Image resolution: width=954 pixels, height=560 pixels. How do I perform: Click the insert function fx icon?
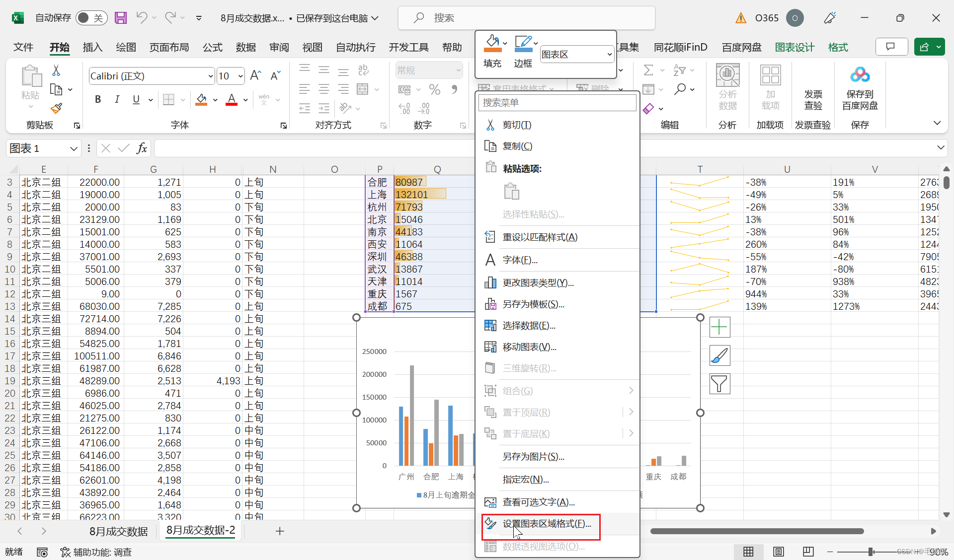(x=142, y=148)
